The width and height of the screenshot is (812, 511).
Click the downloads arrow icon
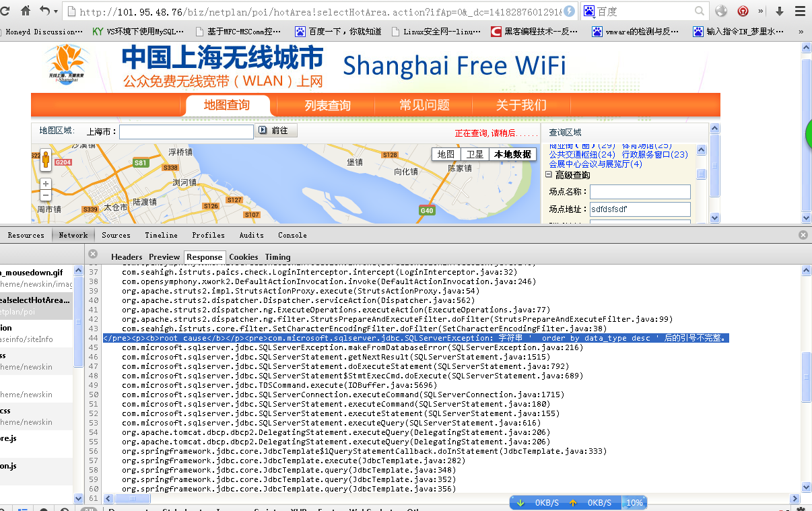coord(780,11)
